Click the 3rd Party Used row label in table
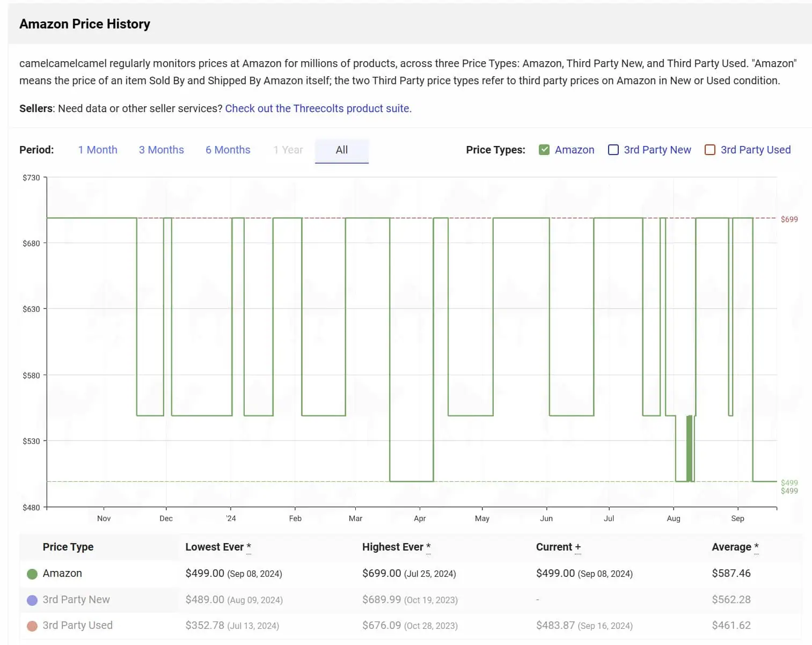This screenshot has height=645, width=812. point(78,625)
